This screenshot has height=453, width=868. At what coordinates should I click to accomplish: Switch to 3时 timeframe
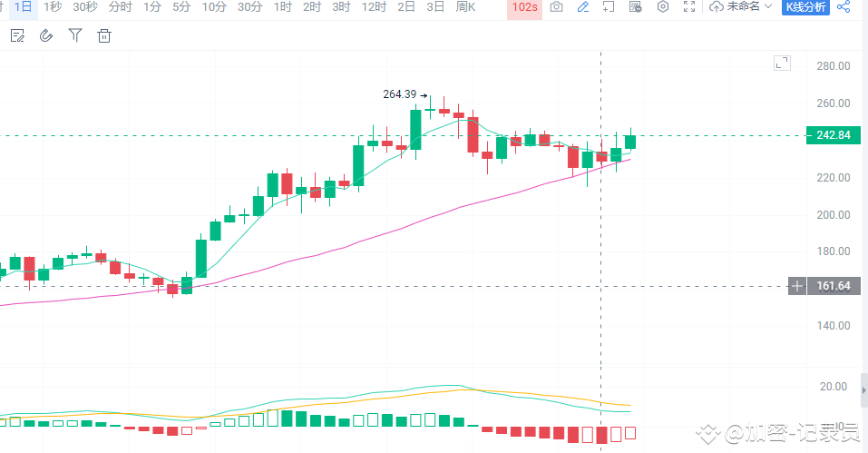coord(341,7)
